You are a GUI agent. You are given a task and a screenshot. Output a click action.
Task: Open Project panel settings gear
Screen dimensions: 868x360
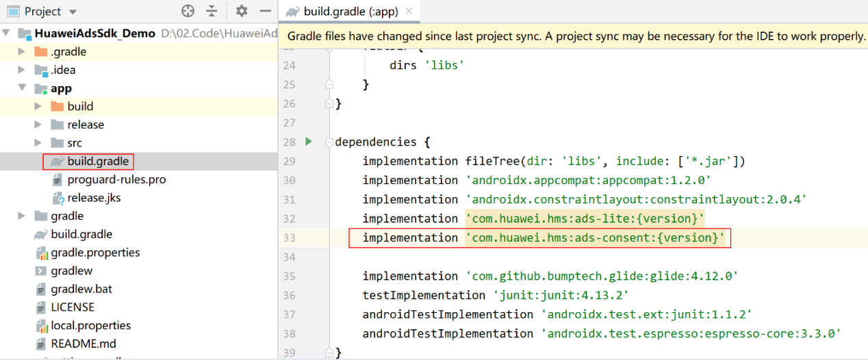pos(242,11)
